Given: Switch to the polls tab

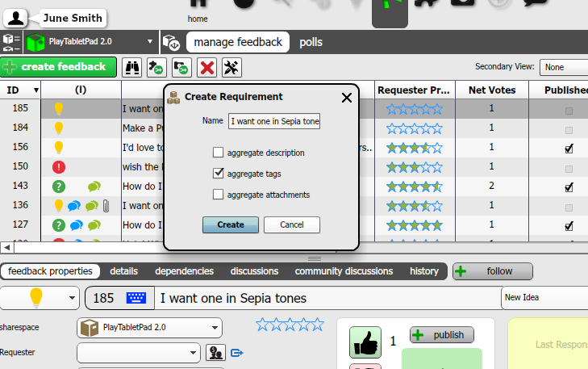Looking at the screenshot, I should pos(311,42).
